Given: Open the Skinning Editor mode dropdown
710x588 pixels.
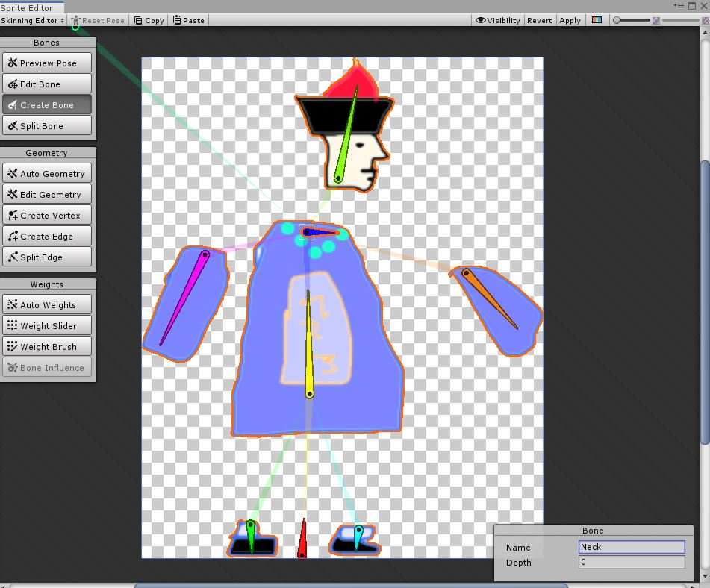Looking at the screenshot, I should 31,20.
